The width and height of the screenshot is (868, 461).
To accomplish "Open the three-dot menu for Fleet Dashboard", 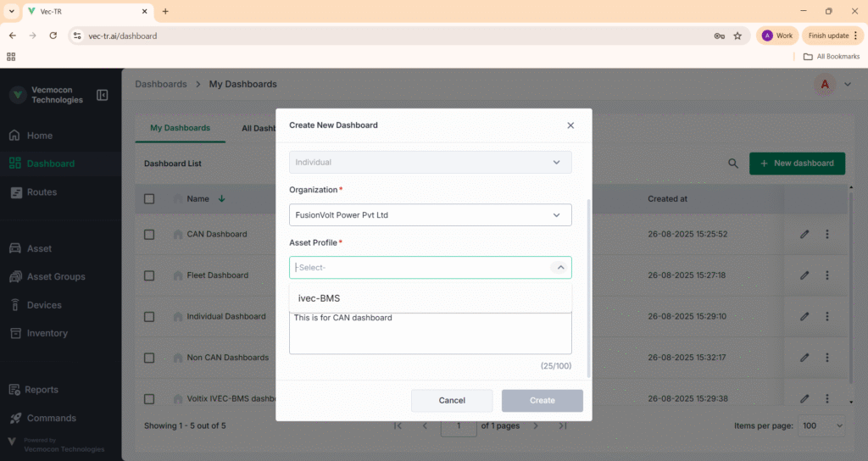I will [x=827, y=275].
